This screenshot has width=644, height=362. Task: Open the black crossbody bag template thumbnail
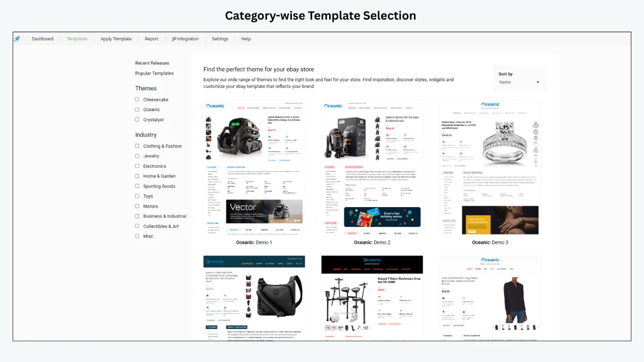[254, 298]
